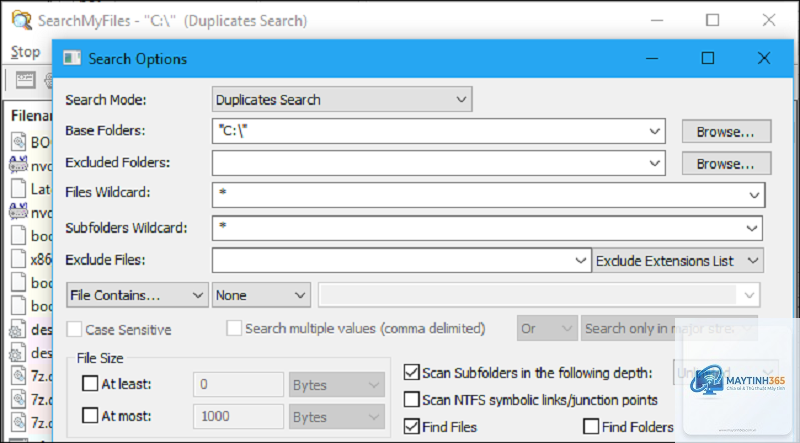Minimize the SearchMyFiles main window

coord(657,20)
